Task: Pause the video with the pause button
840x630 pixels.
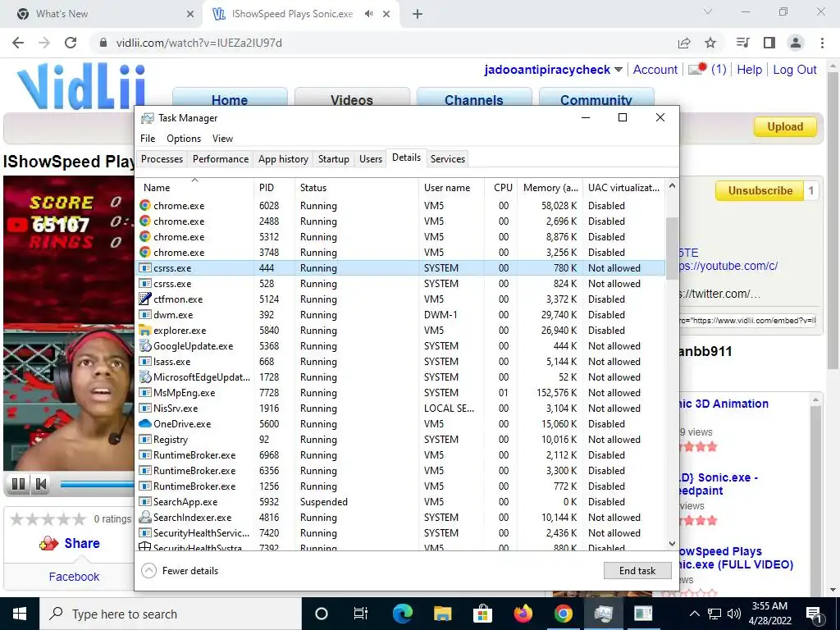Action: click(18, 484)
